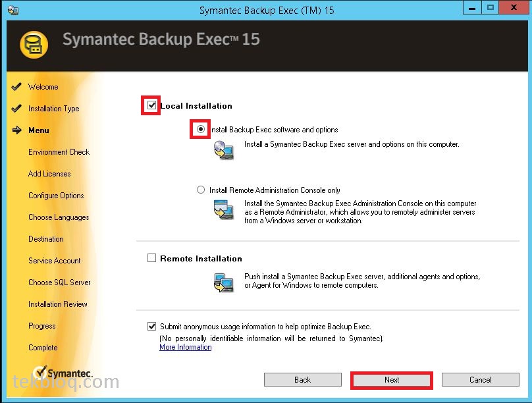The width and height of the screenshot is (532, 403).
Task: Click 'Install the Symantec Backup Exec Administration Console' description
Action: pos(360,212)
